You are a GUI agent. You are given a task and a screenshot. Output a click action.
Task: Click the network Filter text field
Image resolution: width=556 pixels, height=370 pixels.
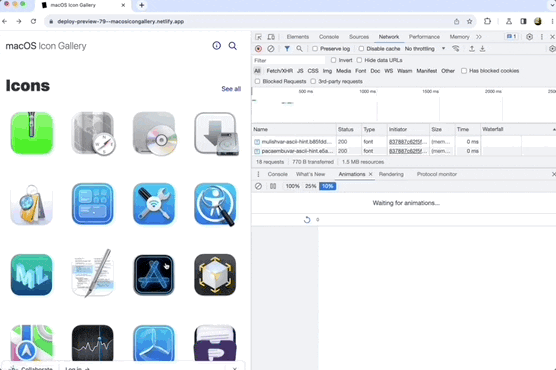(289, 60)
